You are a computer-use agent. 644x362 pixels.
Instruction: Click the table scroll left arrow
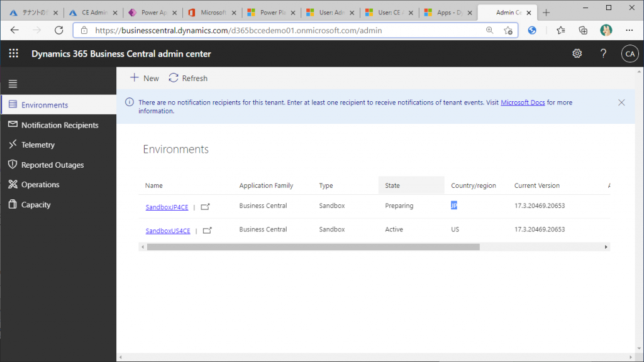143,247
